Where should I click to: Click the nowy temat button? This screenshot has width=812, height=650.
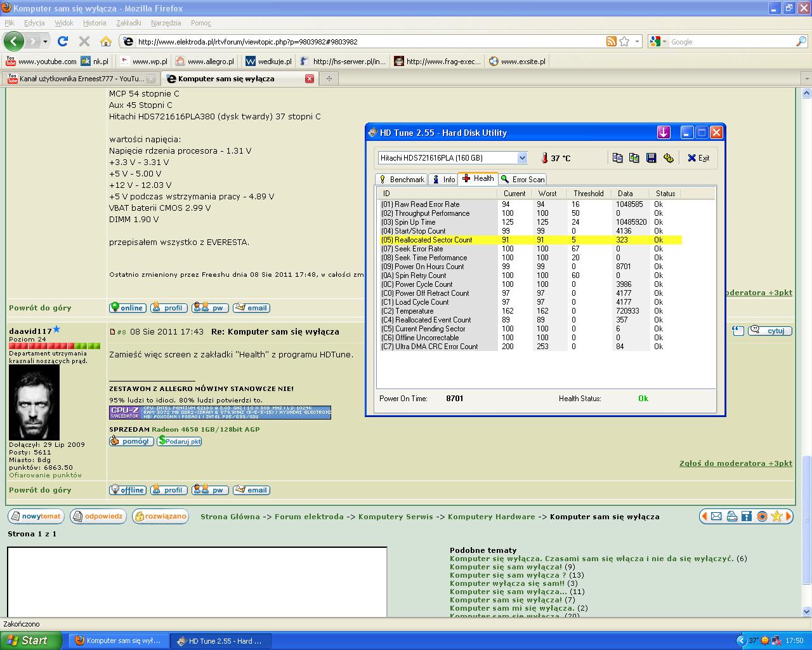pyautogui.click(x=36, y=516)
